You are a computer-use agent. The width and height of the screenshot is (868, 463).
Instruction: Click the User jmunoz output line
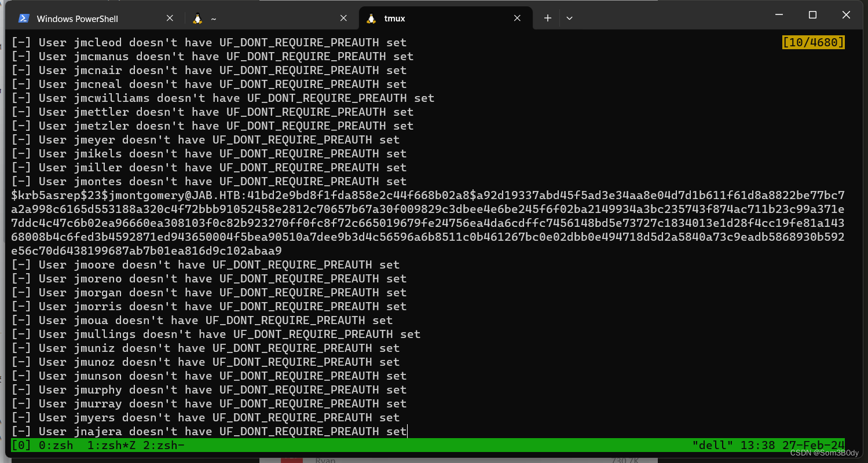pyautogui.click(x=206, y=362)
